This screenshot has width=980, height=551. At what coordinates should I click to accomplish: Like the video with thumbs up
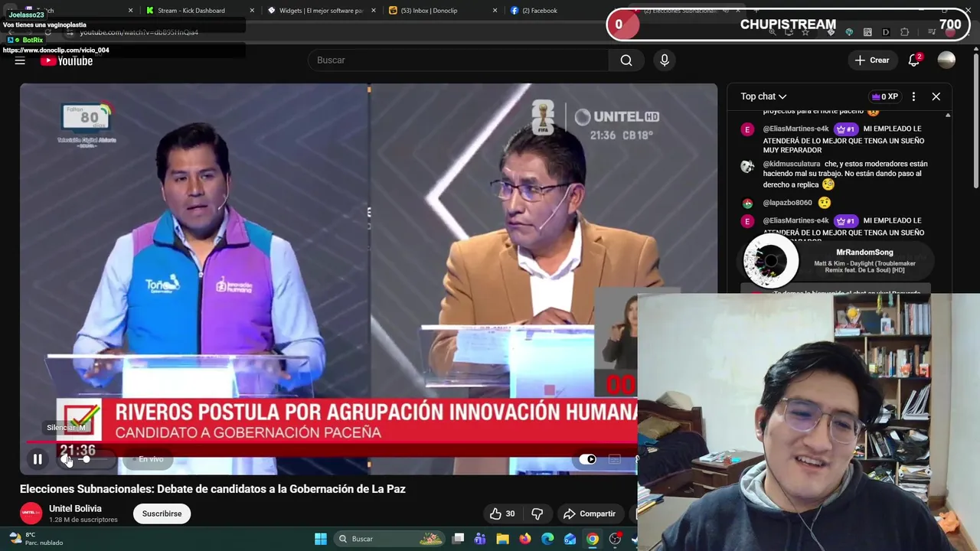coord(502,514)
